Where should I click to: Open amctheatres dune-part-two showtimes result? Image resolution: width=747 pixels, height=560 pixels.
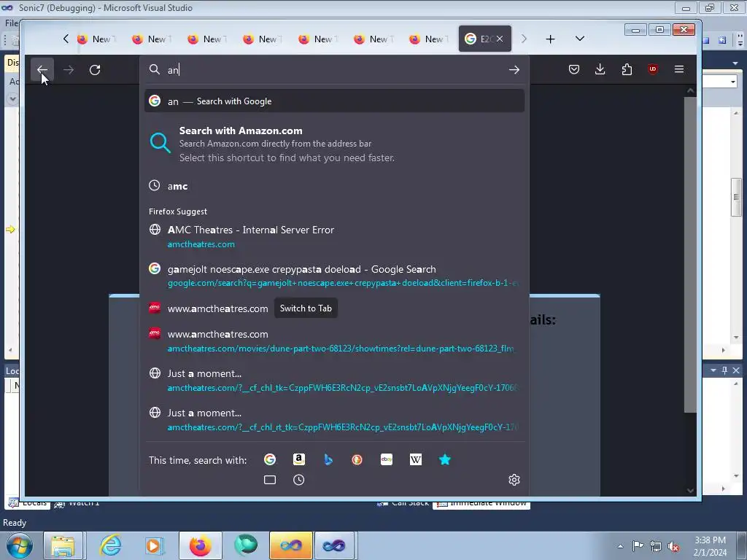point(334,341)
